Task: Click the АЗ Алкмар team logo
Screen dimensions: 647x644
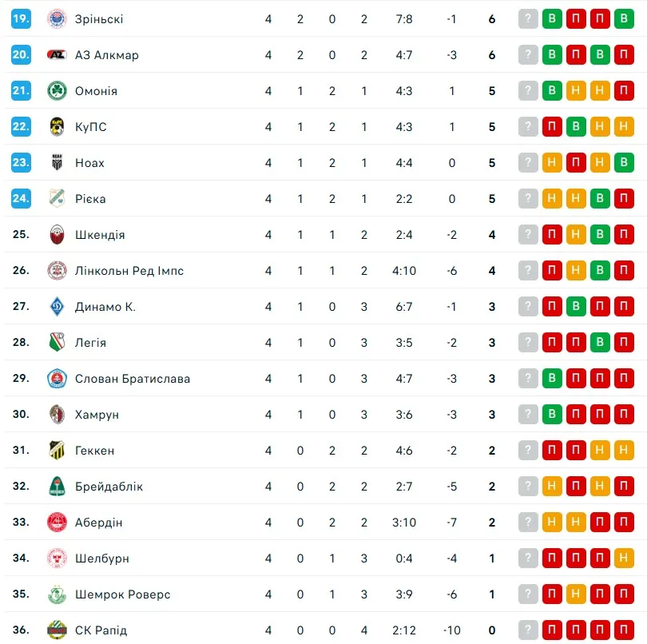Action: 57,55
